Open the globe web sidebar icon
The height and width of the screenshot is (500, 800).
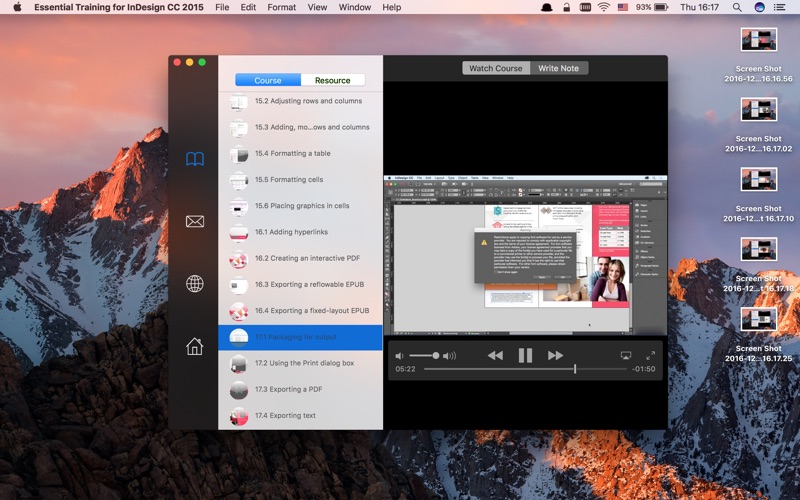pos(195,284)
